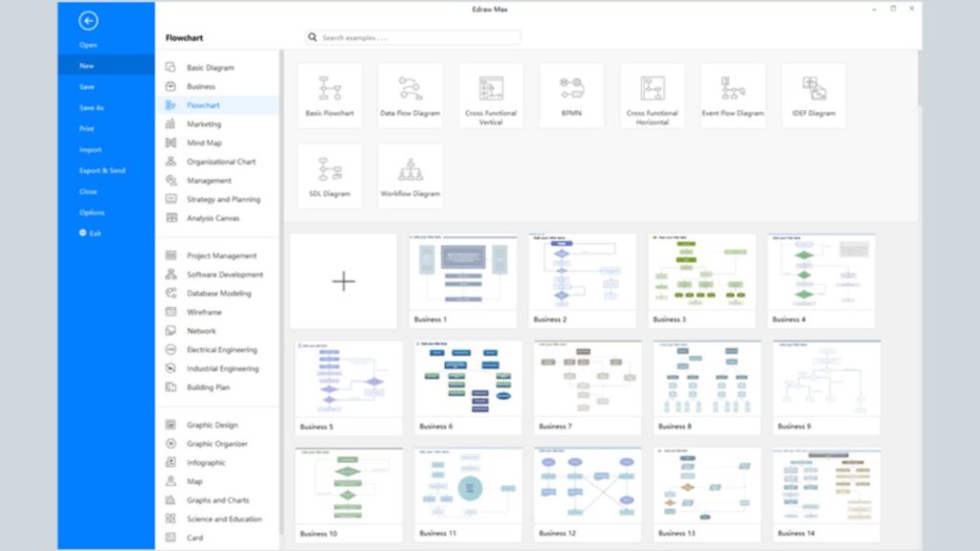
Task: Select Industrial Engineering category text
Action: click(222, 368)
